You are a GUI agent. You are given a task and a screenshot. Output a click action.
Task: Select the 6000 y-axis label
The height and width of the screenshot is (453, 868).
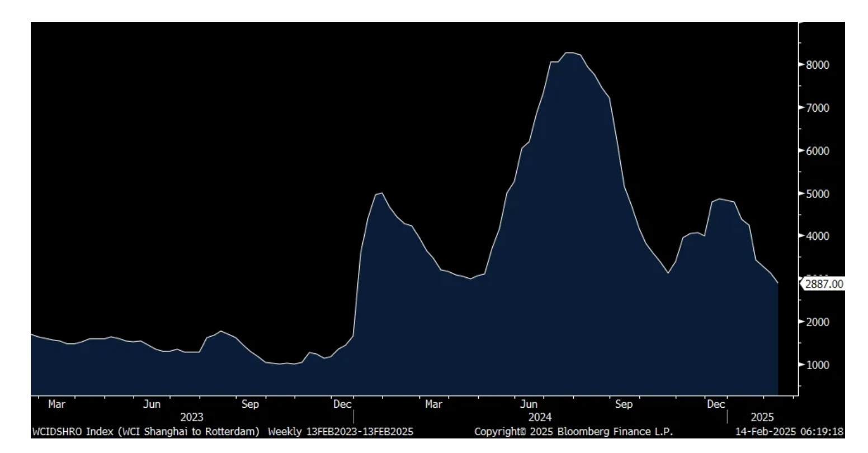[817, 151]
